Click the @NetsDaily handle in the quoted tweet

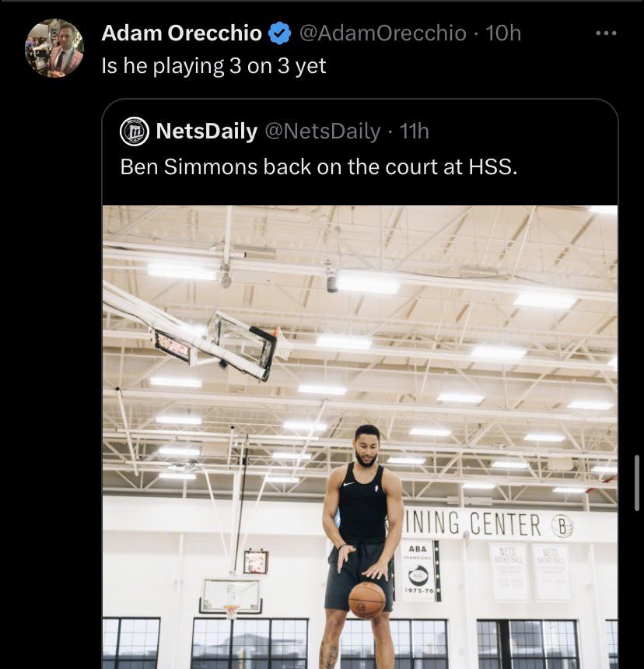[323, 131]
